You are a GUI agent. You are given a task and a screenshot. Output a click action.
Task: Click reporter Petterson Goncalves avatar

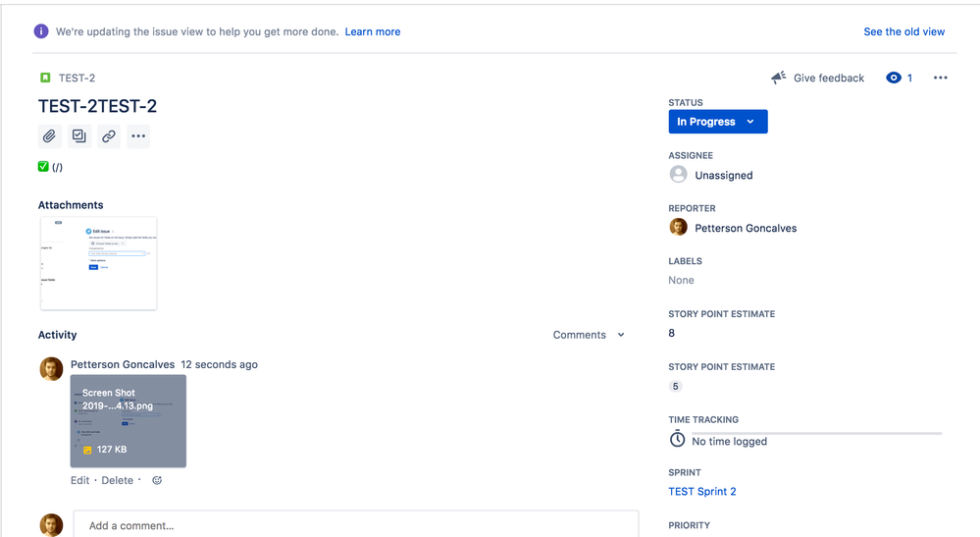(x=678, y=227)
